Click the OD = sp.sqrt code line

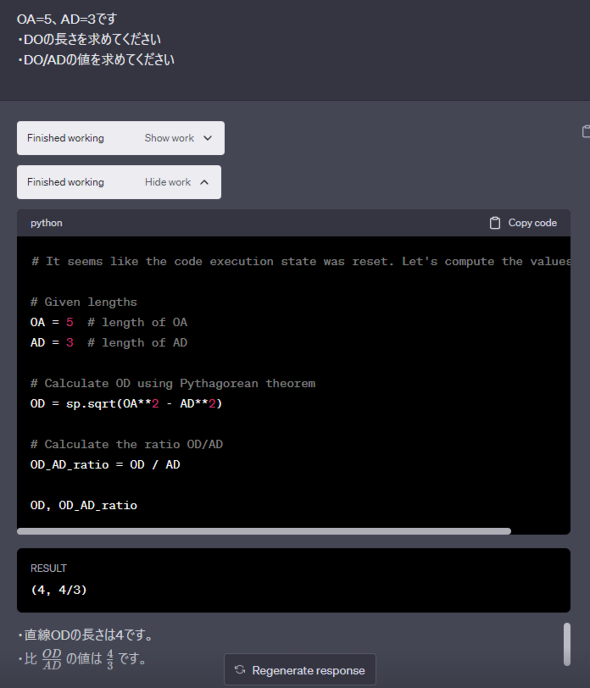[x=126, y=404]
